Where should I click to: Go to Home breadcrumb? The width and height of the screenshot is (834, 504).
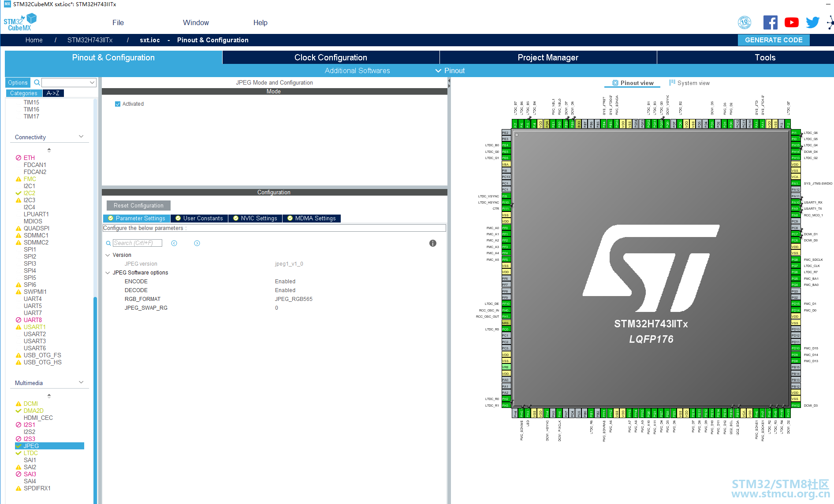point(34,40)
